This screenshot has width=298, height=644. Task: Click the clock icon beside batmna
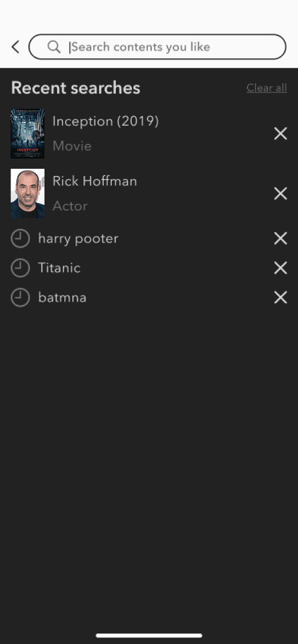(20, 298)
